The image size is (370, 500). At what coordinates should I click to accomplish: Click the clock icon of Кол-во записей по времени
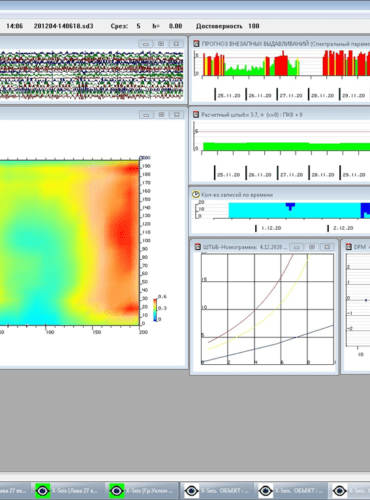click(196, 195)
